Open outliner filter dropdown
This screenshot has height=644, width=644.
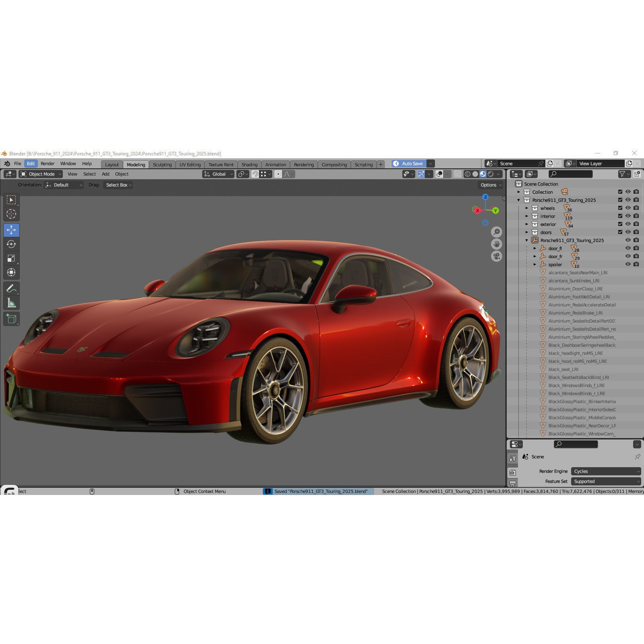(624, 174)
